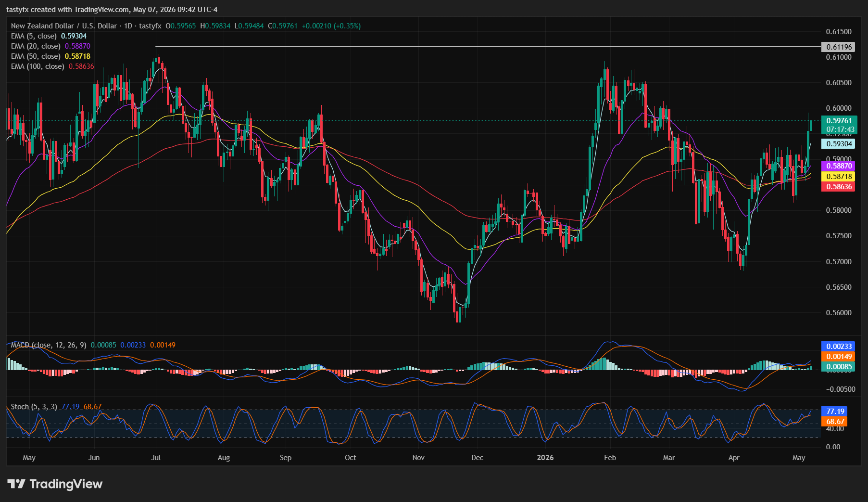The width and height of the screenshot is (868, 502).
Task: Click the 0.60500 price axis tick
Action: pos(839,83)
